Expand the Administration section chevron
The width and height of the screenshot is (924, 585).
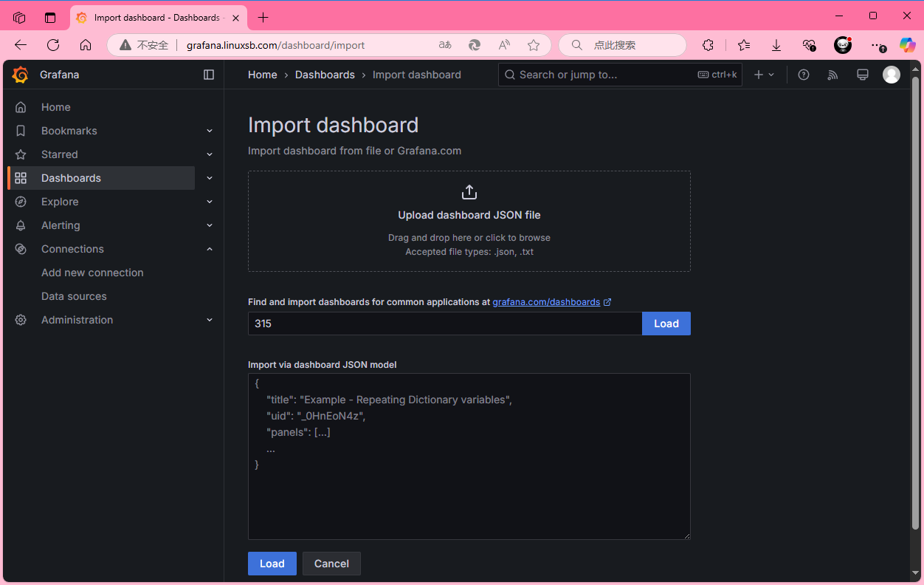point(210,320)
